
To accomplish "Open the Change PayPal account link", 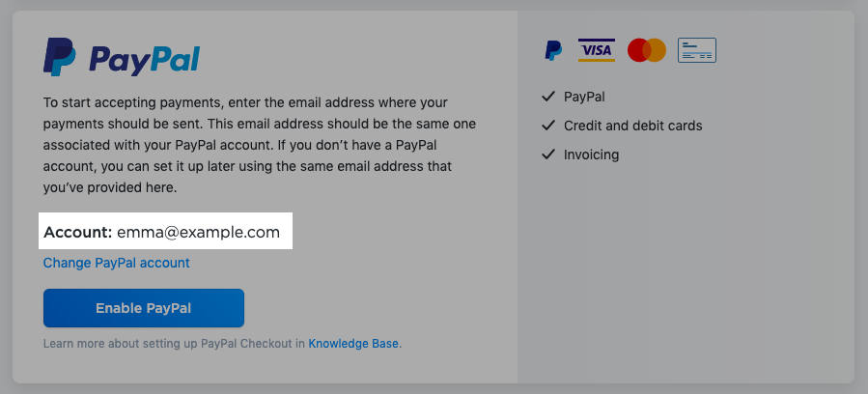I will pyautogui.click(x=116, y=263).
